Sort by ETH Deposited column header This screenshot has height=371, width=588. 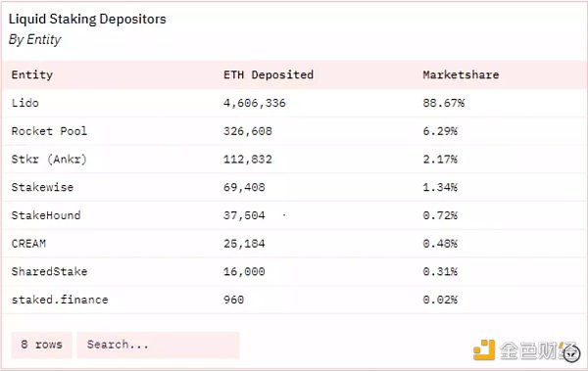(x=269, y=74)
